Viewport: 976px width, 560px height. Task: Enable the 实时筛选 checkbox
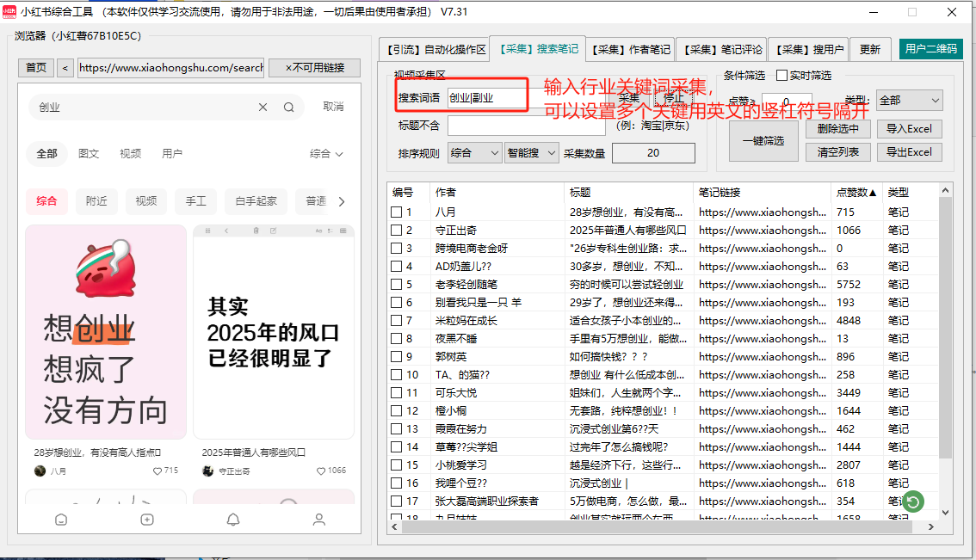(x=782, y=76)
